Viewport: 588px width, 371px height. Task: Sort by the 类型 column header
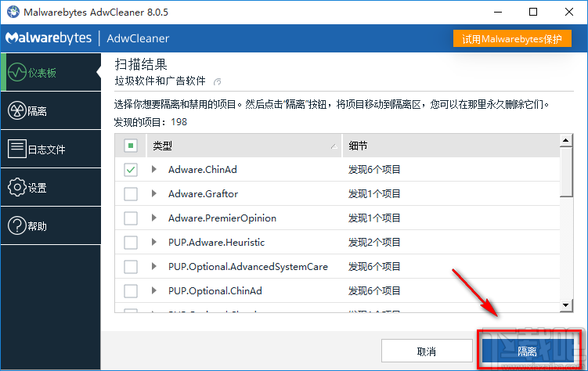pyautogui.click(x=244, y=146)
